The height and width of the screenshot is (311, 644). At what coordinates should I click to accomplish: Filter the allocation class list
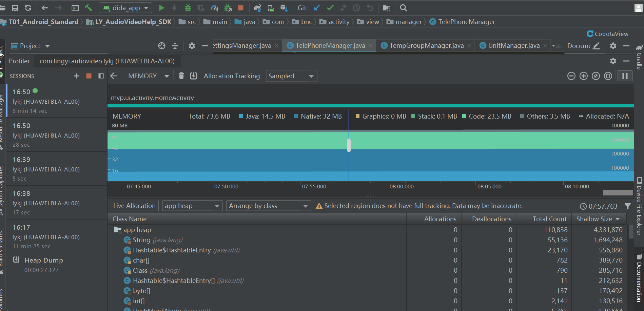(628, 206)
